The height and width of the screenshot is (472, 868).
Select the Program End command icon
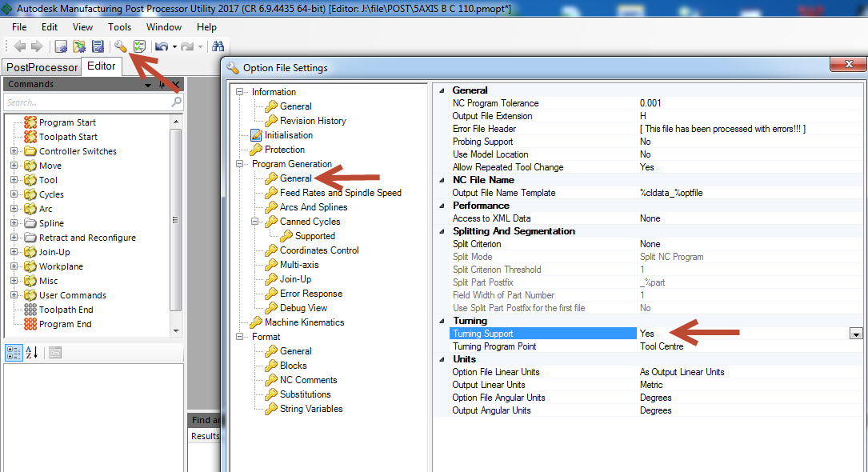(30, 324)
